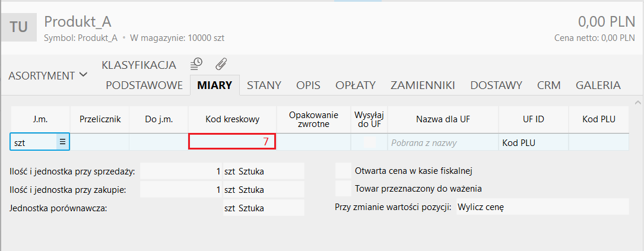Go to the KLASYFIKACJA tab
The height and width of the screenshot is (251, 644).
139,65
